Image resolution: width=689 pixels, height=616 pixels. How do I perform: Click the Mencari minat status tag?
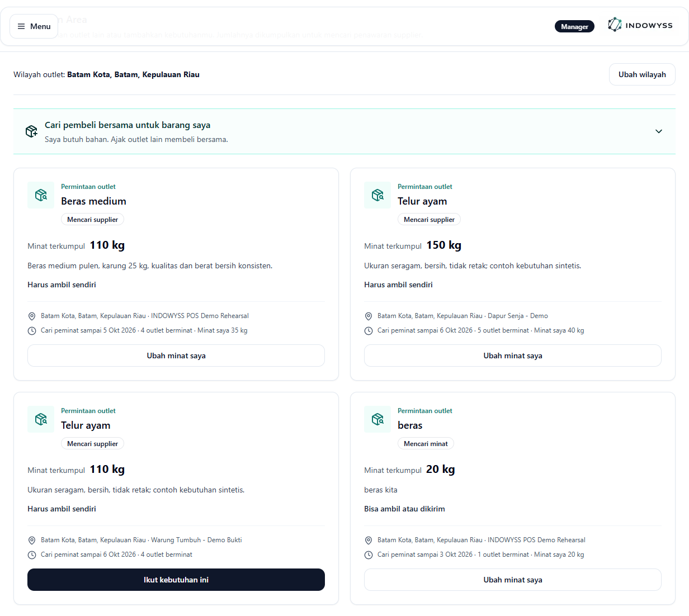[x=426, y=444]
